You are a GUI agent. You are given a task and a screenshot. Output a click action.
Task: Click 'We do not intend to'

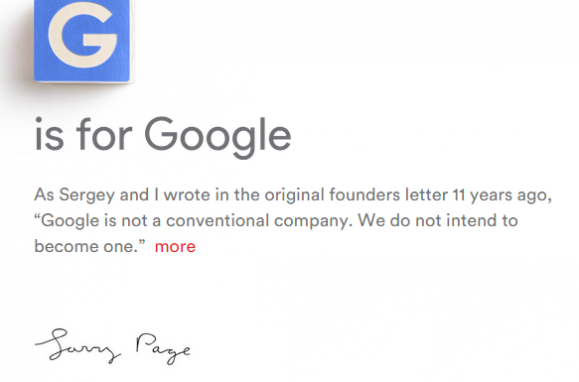[x=438, y=220]
